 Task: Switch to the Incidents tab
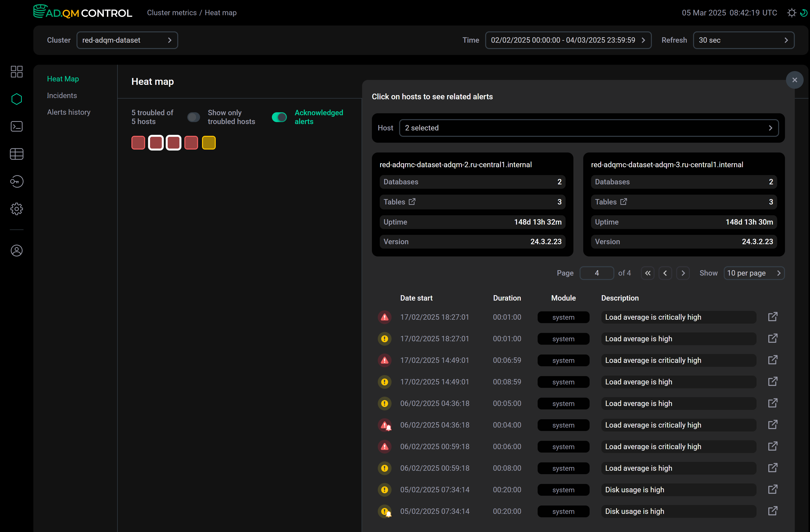coord(62,95)
